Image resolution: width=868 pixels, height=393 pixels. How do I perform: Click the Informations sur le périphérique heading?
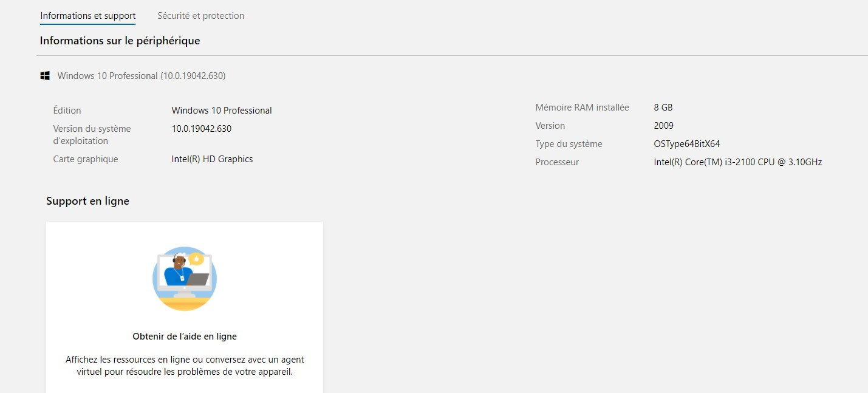120,41
